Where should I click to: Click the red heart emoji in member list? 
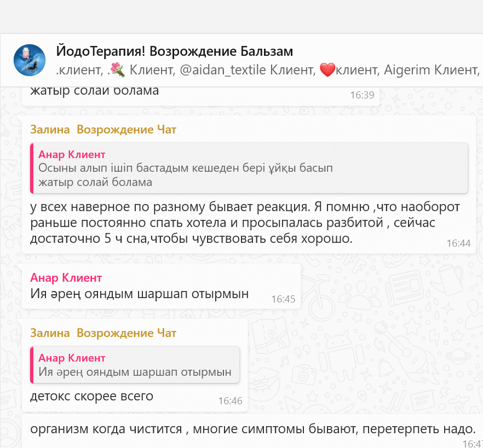point(327,70)
